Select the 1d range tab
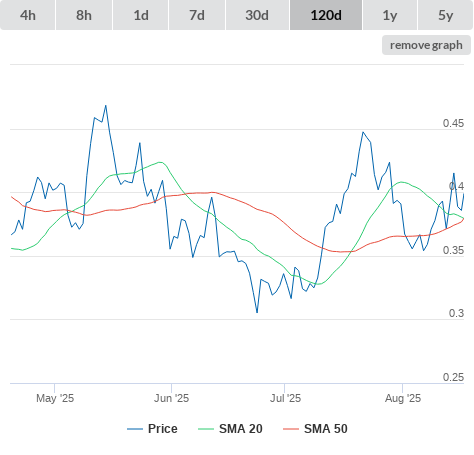 [141, 15]
